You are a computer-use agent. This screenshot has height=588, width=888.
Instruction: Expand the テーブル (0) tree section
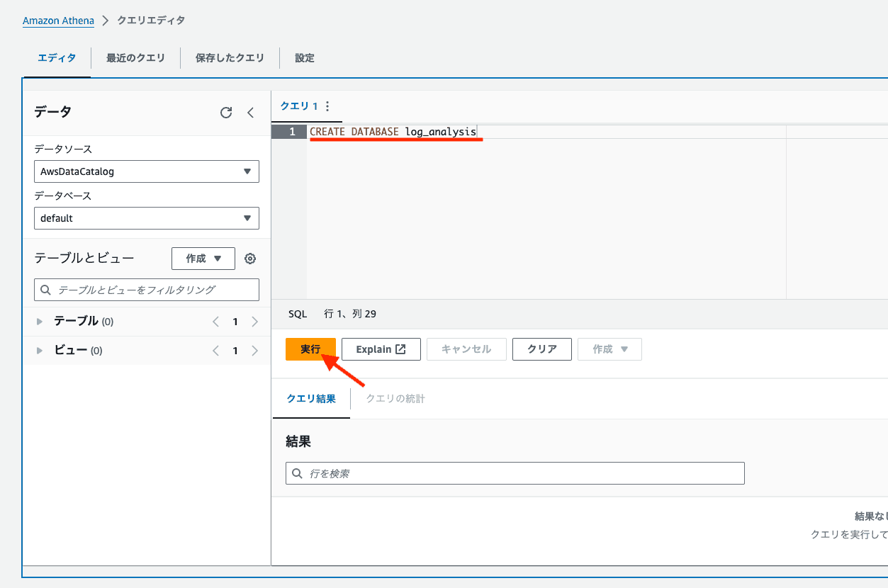pos(40,322)
